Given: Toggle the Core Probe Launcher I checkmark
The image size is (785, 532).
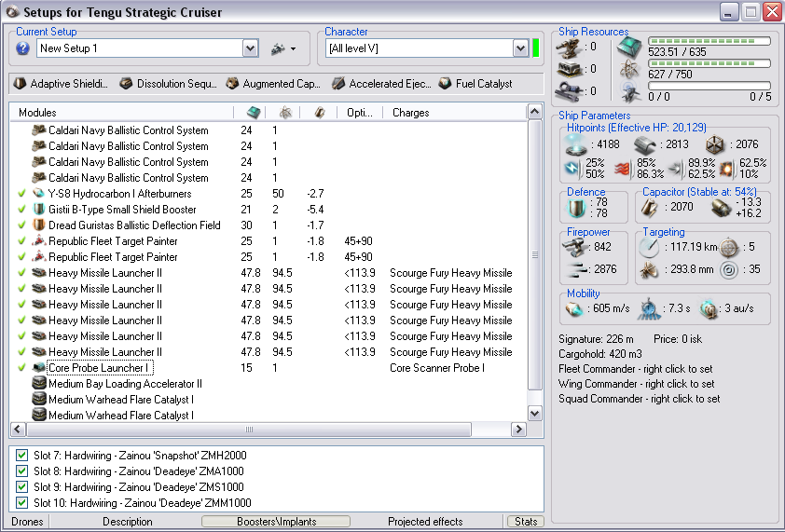Looking at the screenshot, I should 21,367.
